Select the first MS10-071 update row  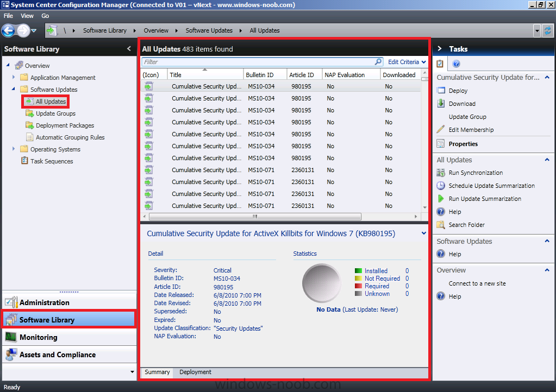point(281,170)
